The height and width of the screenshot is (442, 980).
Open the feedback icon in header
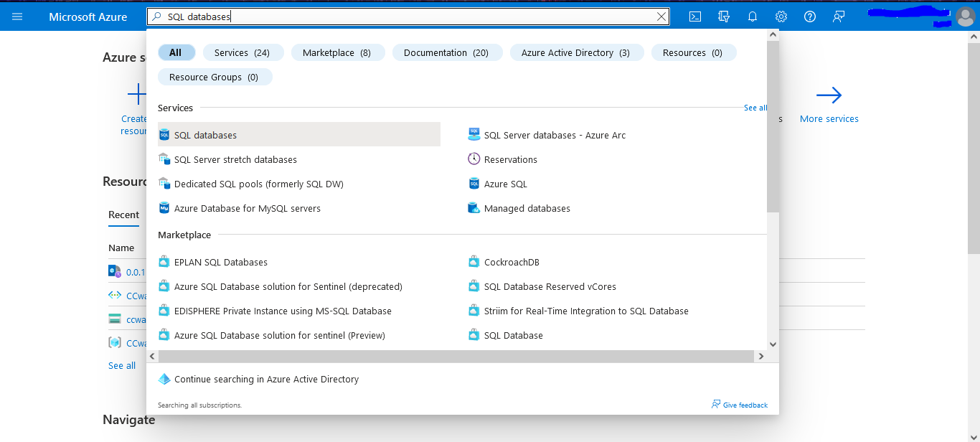[x=839, y=17]
